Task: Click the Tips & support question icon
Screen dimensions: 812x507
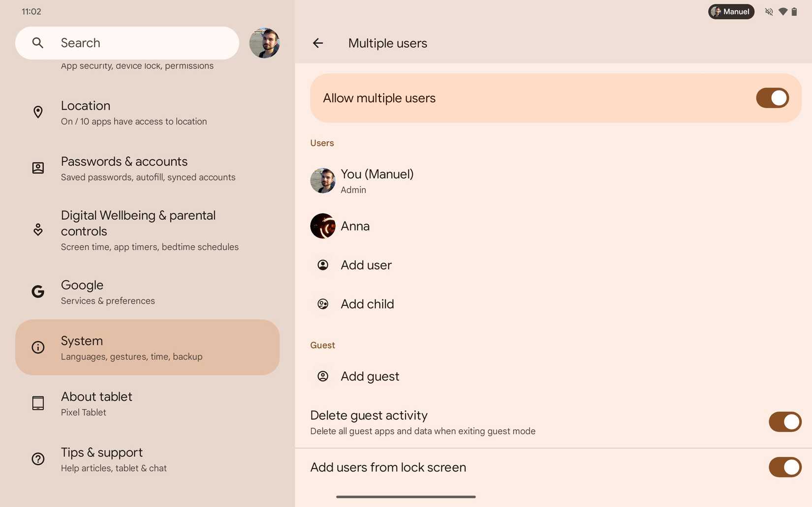Action: 38,459
